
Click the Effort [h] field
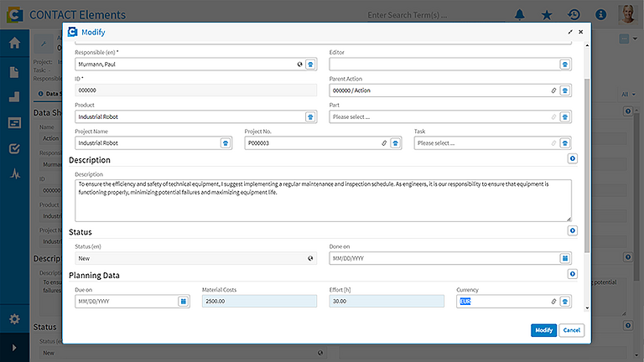387,302
